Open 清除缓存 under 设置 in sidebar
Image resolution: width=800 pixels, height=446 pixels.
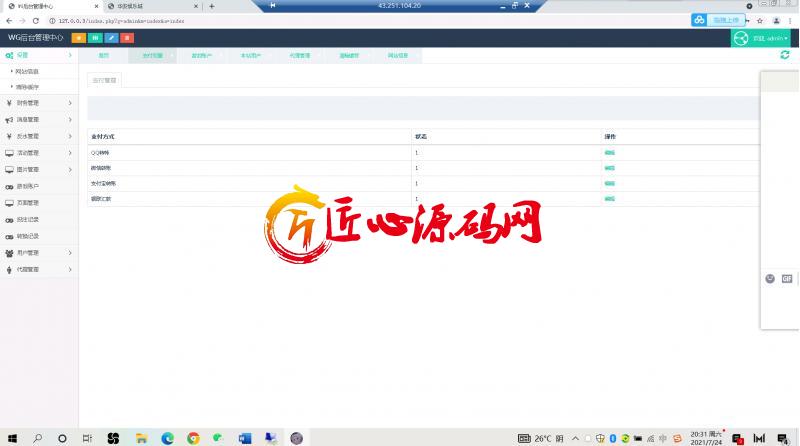point(27,87)
